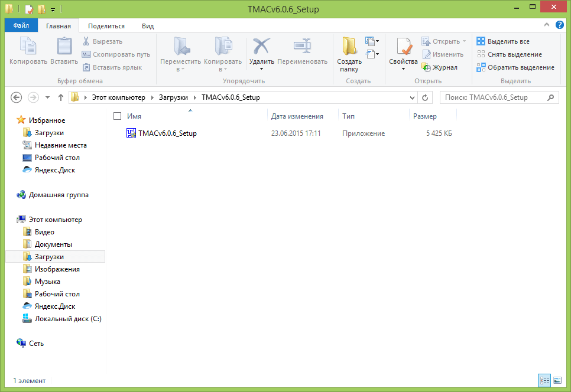Click the Refresh address bar button

425,97
